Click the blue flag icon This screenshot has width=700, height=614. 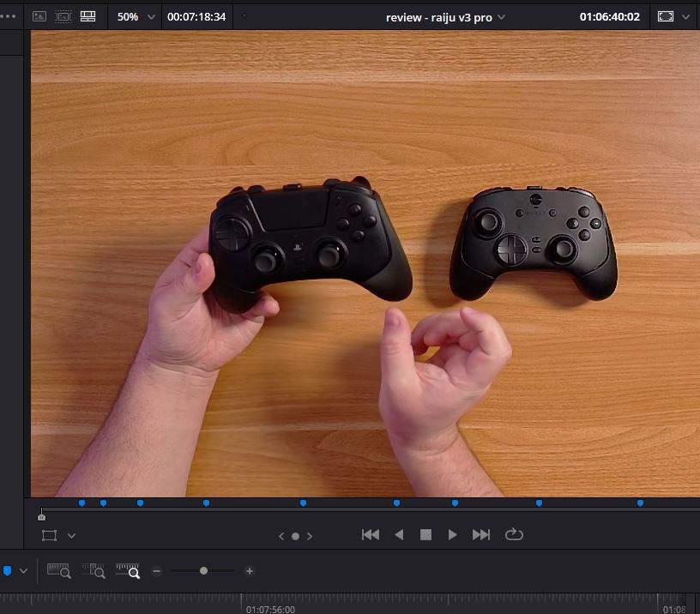7,570
